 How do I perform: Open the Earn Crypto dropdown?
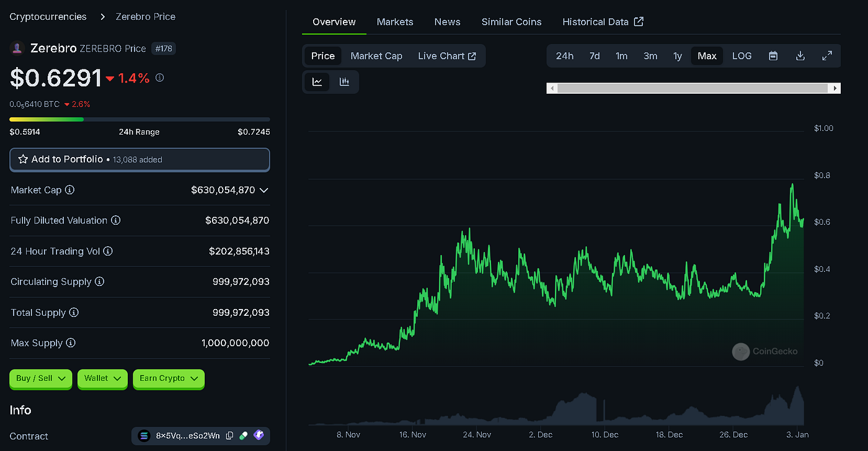click(169, 378)
